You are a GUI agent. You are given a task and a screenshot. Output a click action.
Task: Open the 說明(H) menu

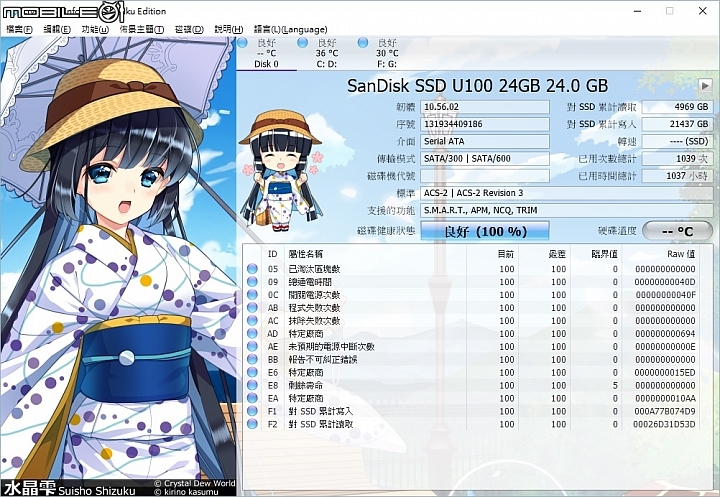coord(228,29)
